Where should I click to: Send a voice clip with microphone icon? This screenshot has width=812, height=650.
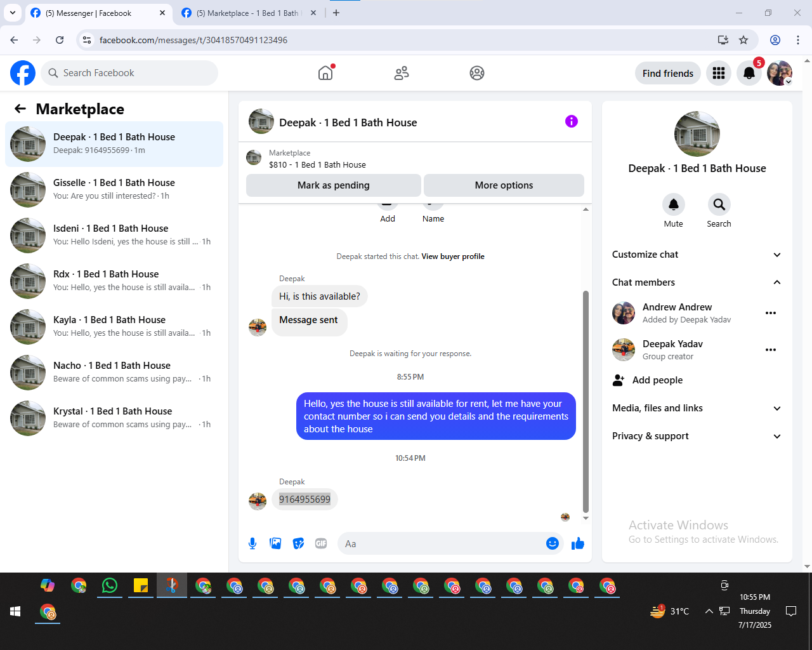pyautogui.click(x=252, y=543)
